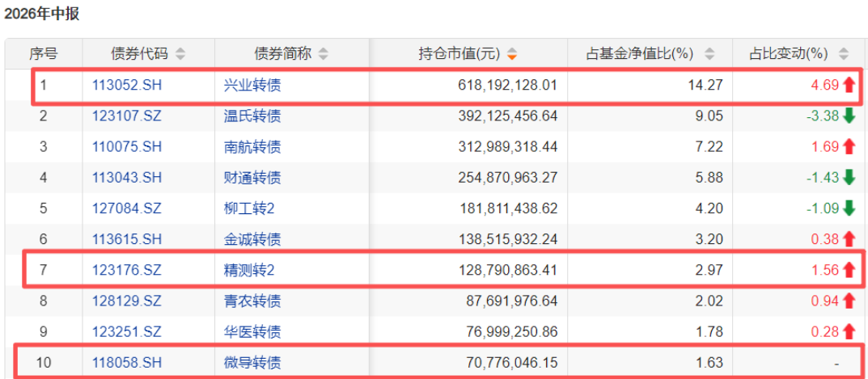This screenshot has width=868, height=379.
Task: Open 华医转债 bond name link
Action: point(252,332)
